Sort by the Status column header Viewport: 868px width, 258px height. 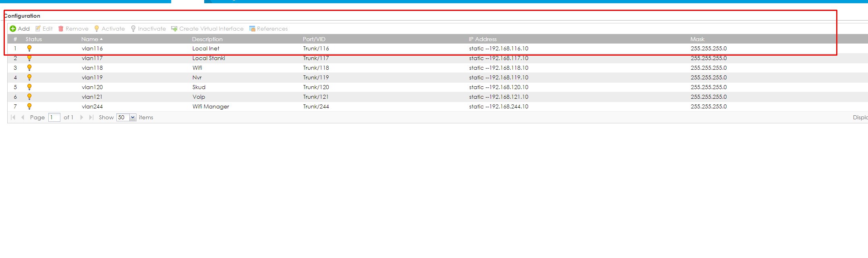pos(34,39)
